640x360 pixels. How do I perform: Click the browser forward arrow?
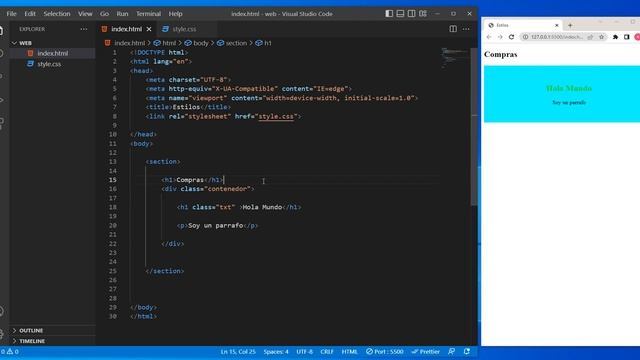click(x=500, y=37)
